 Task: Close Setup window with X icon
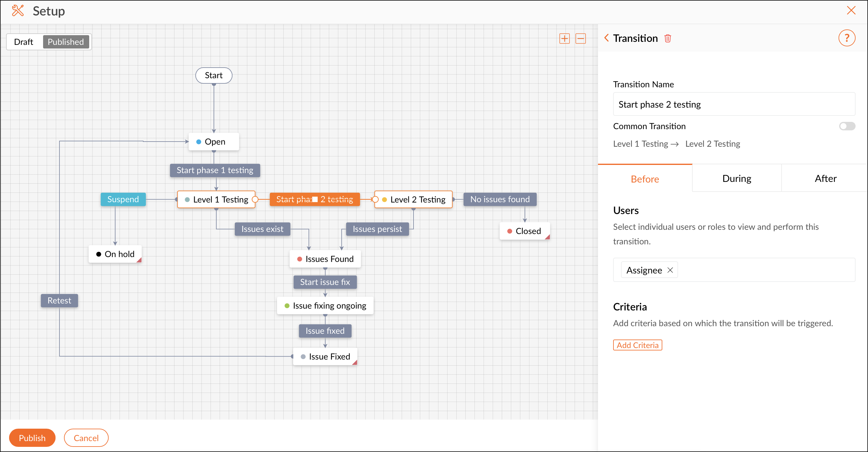(x=851, y=10)
